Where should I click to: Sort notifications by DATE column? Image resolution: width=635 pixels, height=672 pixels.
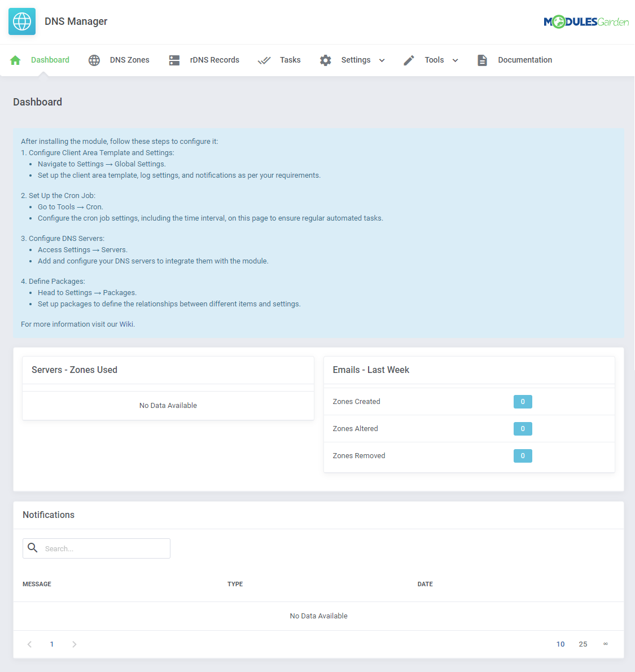[425, 584]
